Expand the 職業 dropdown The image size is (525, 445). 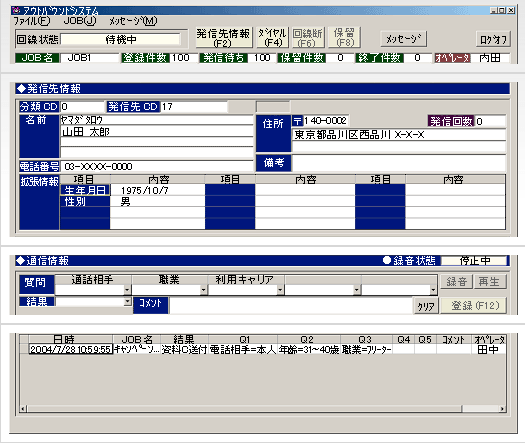tap(204, 290)
